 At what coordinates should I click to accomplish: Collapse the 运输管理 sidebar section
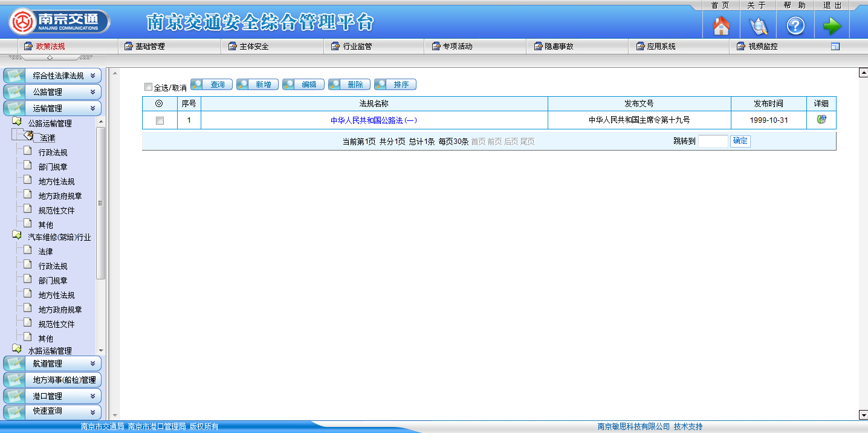pos(52,108)
